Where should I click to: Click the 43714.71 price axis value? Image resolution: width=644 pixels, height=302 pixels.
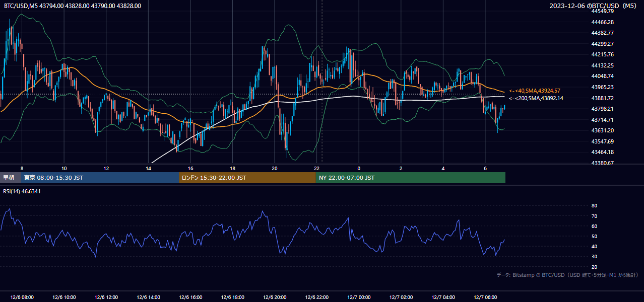[x=603, y=120]
